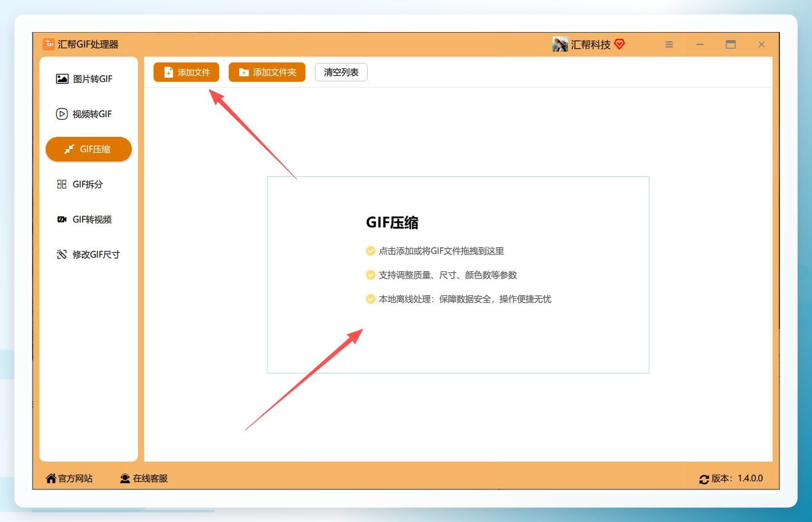Viewport: 812px width, 522px height.
Task: Click the camera icon beside GIF转视频
Action: pyautogui.click(x=62, y=219)
